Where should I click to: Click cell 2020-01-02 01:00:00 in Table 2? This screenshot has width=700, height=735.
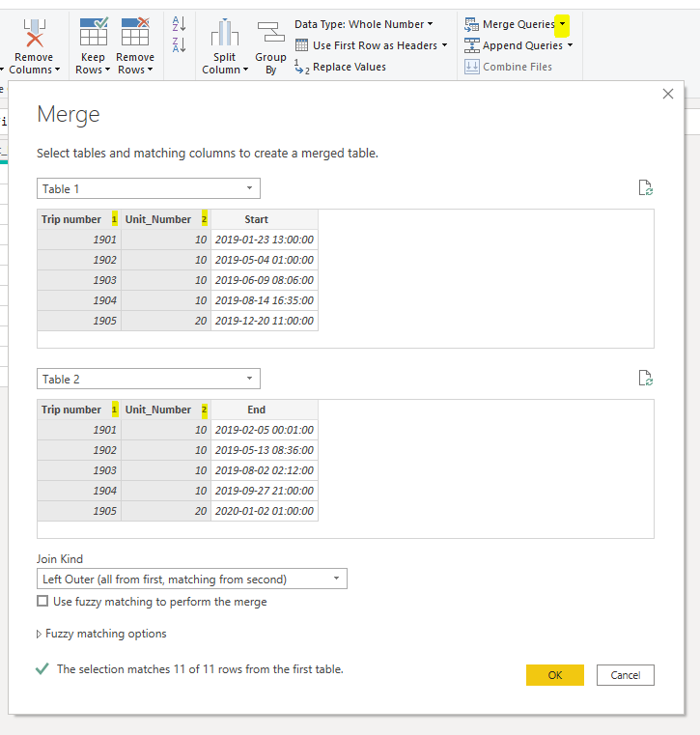[x=265, y=511]
